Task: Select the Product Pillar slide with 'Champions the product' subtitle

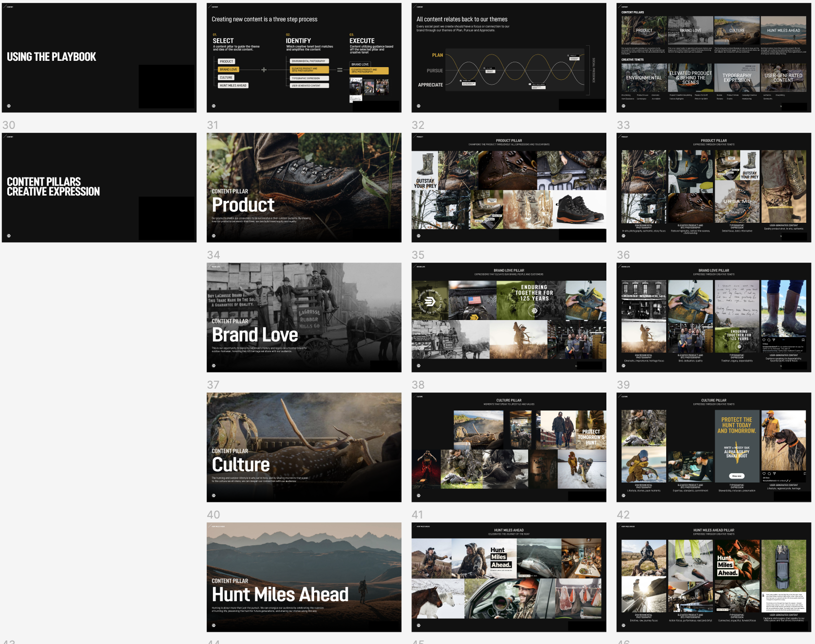Action: (509, 188)
